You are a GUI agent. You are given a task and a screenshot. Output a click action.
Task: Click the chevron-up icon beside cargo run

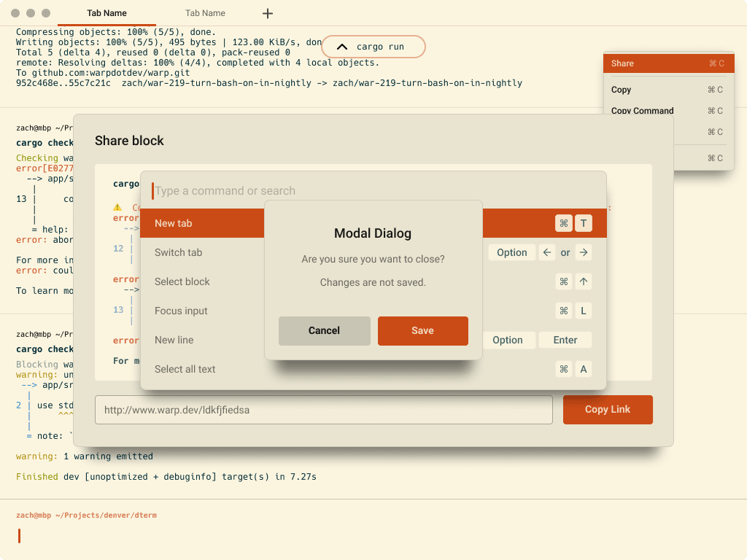(x=341, y=47)
